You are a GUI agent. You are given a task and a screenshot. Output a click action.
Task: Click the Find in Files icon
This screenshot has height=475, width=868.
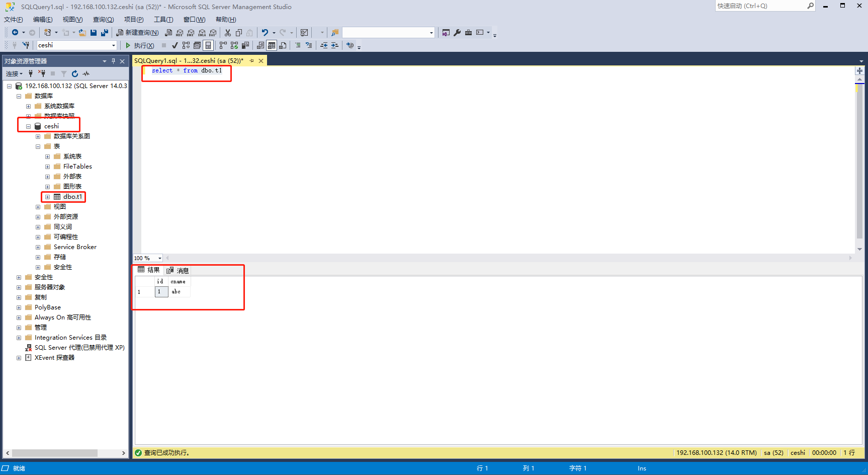[335, 32]
